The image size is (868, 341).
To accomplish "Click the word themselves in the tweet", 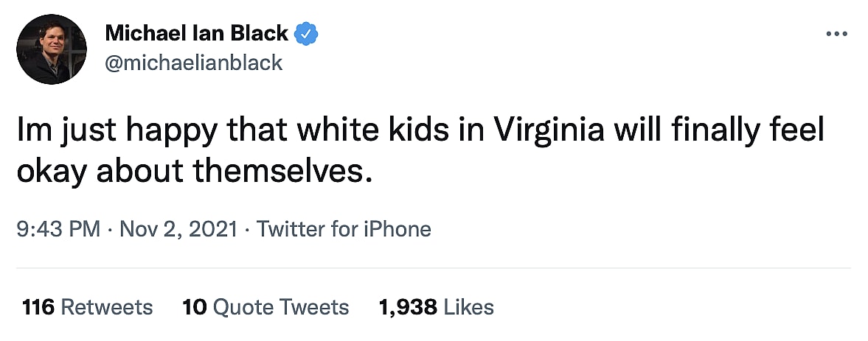I will pyautogui.click(x=280, y=171).
